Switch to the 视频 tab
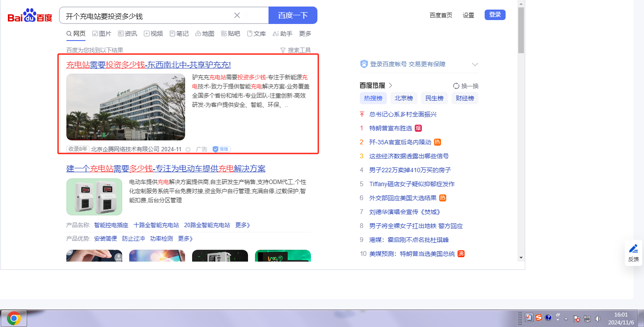Viewport: 644px width, 327px height. tap(153, 34)
